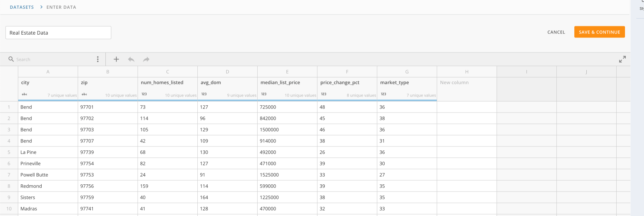Click the Cancel button

click(556, 32)
